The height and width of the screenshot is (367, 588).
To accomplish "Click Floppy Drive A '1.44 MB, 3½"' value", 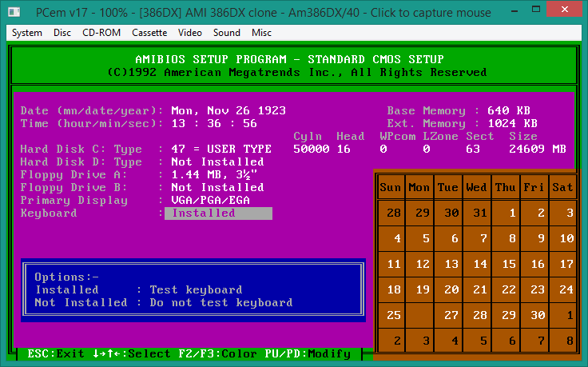I will click(x=214, y=175).
